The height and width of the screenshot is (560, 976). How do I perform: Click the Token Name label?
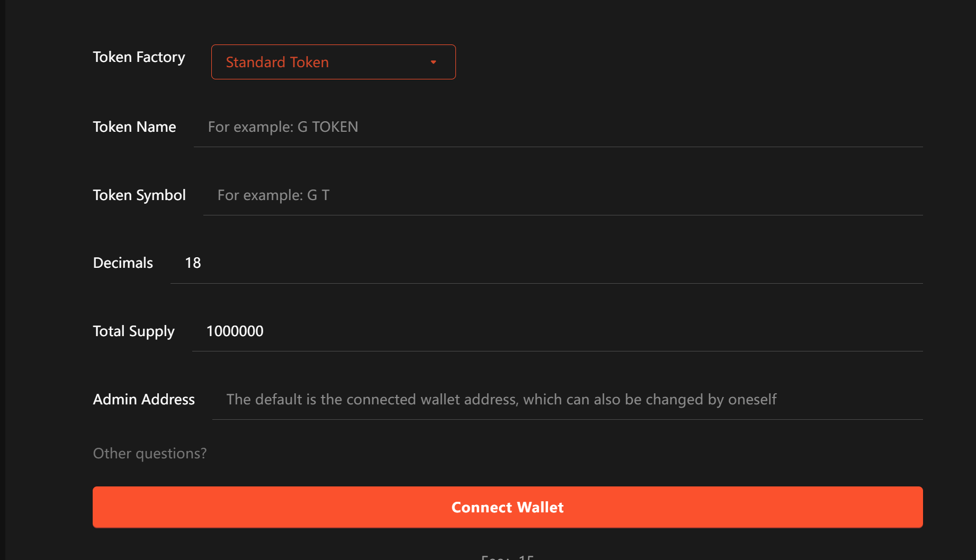click(134, 127)
